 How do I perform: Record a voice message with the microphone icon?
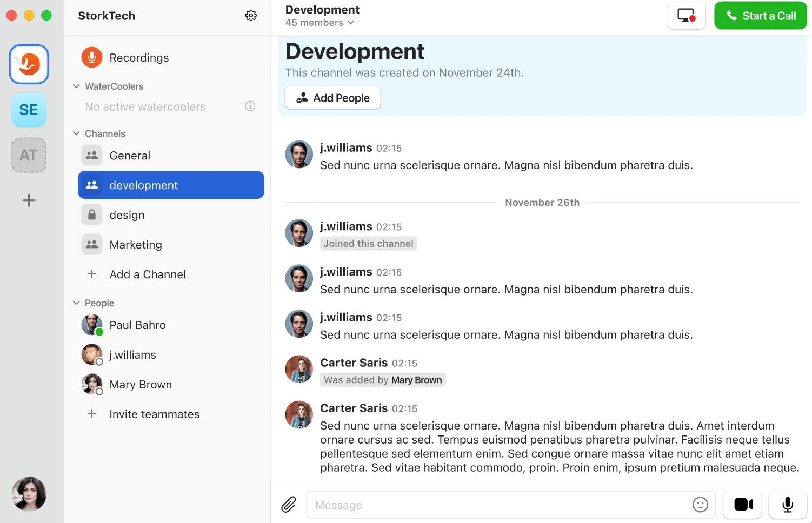tap(787, 504)
